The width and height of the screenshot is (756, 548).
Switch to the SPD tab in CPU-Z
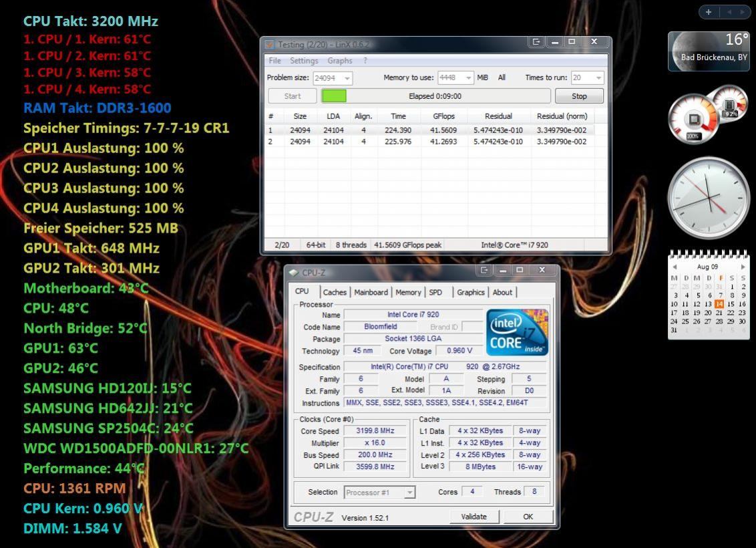[435, 292]
